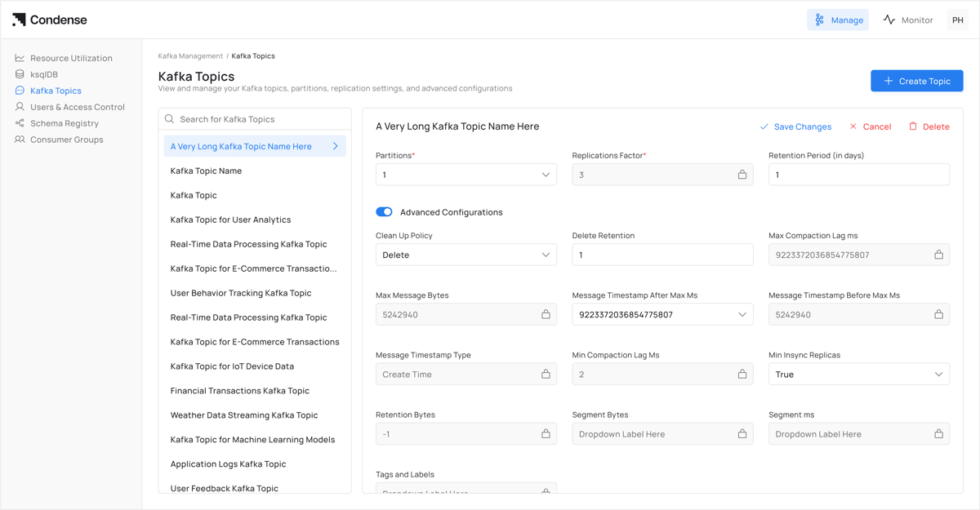
Task: Select "Kafka Topic for IoT Device Data"
Action: click(255, 366)
